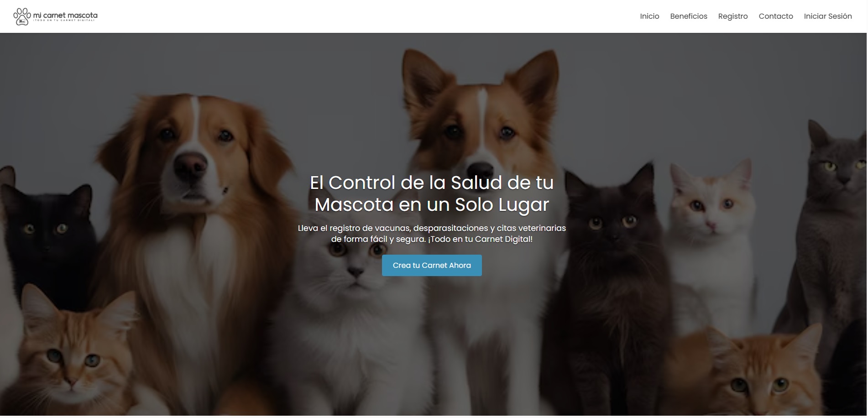Click the "El Control de la Salud" headline
The image size is (868, 418).
pos(432,193)
